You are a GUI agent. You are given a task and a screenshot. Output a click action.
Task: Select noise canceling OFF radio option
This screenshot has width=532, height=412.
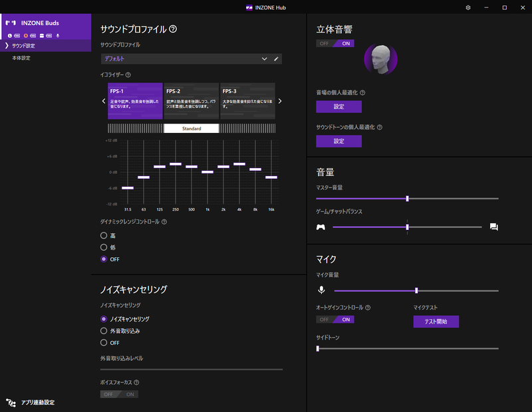(104, 343)
